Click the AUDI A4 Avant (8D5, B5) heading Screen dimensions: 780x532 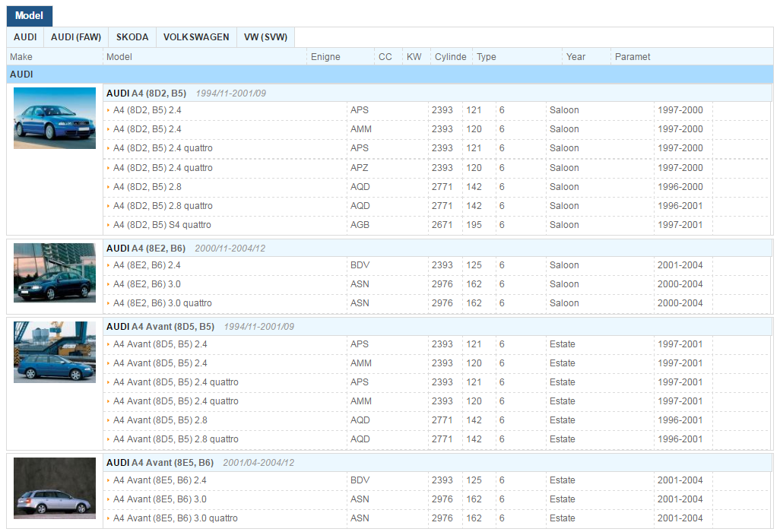(x=160, y=327)
